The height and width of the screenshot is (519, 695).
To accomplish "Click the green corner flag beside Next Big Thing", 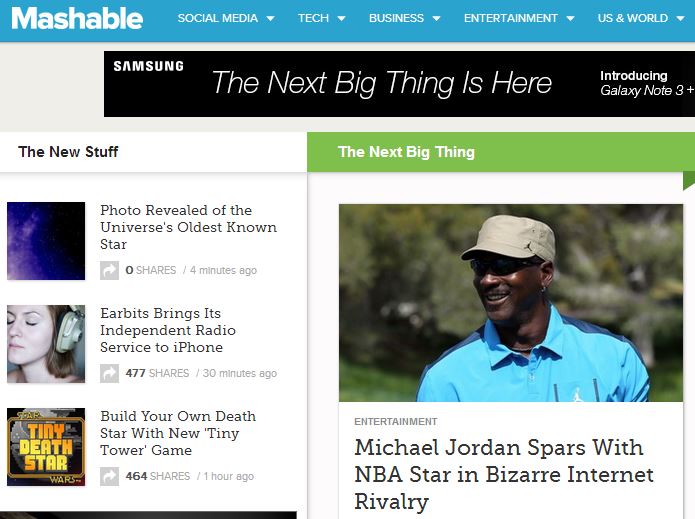I will (689, 181).
